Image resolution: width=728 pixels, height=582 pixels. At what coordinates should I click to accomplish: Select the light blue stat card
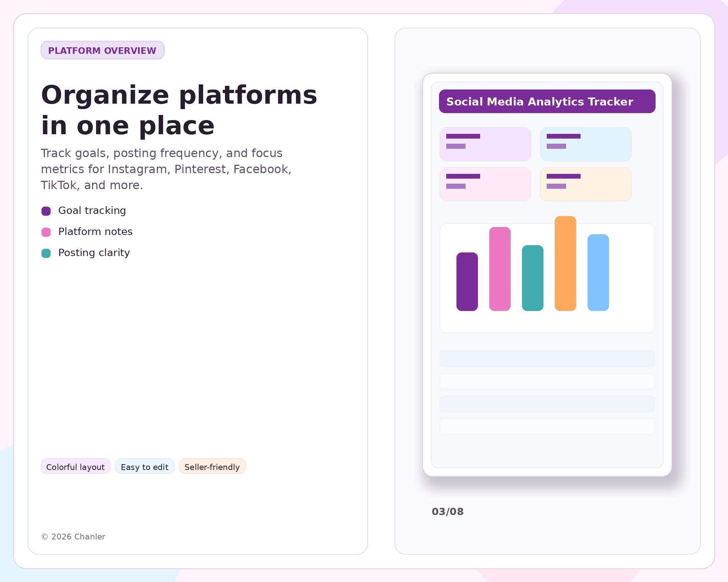(586, 144)
